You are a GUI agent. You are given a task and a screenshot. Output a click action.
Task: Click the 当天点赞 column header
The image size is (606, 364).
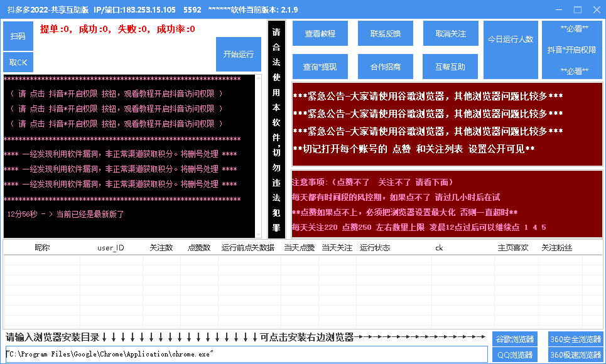click(x=300, y=248)
